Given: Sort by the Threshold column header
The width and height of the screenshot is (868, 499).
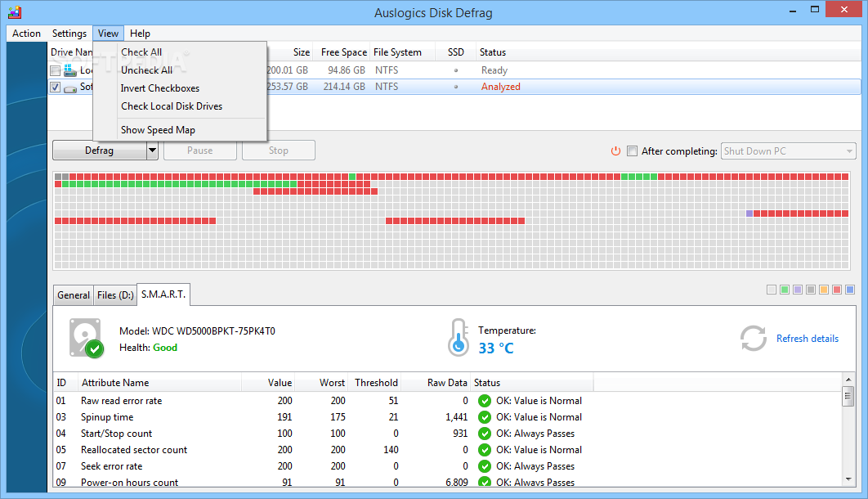Looking at the screenshot, I should tap(376, 383).
